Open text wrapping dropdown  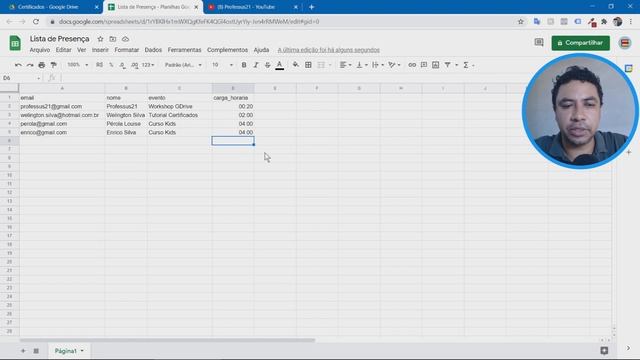click(378, 65)
